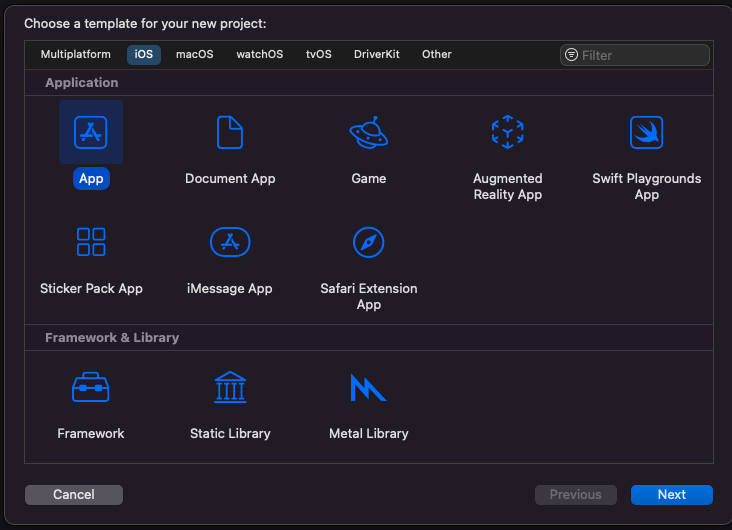Switch to the Other tab

[x=436, y=54]
